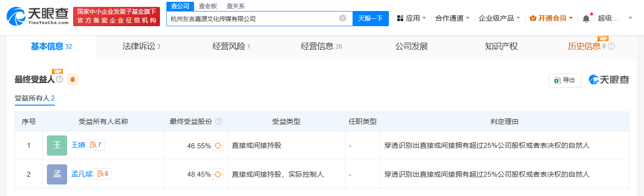The width and height of the screenshot is (644, 196).
Task: Click the orange monitoring bell beside 最终受益人
Action: coord(73,79)
